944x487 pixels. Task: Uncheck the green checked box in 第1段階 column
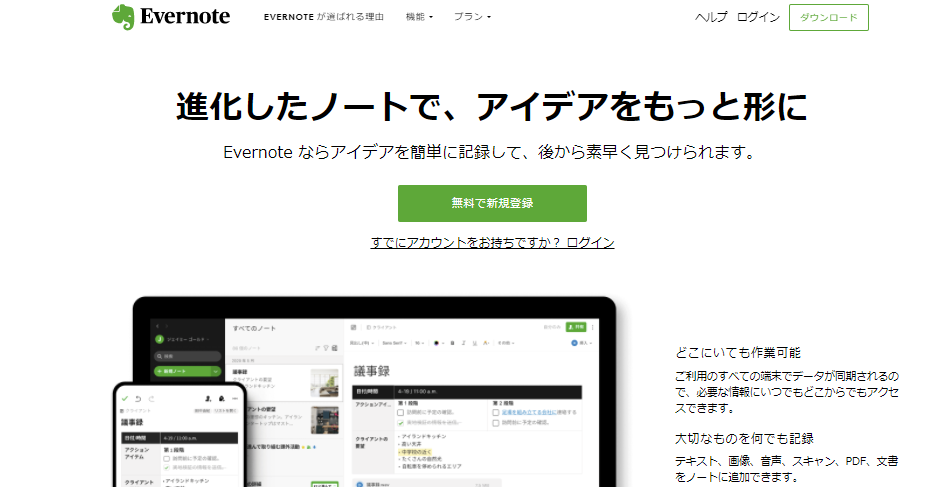tap(400, 423)
